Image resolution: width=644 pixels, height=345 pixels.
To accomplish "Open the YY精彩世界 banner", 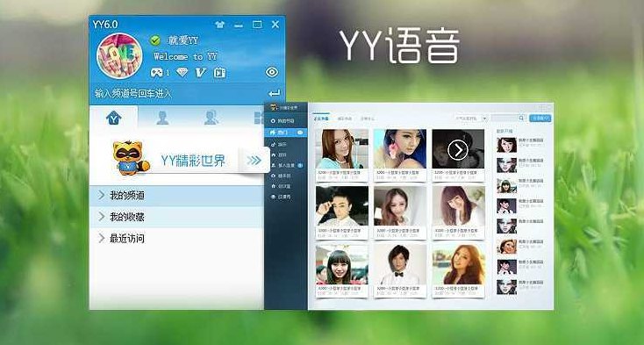I will [193, 160].
